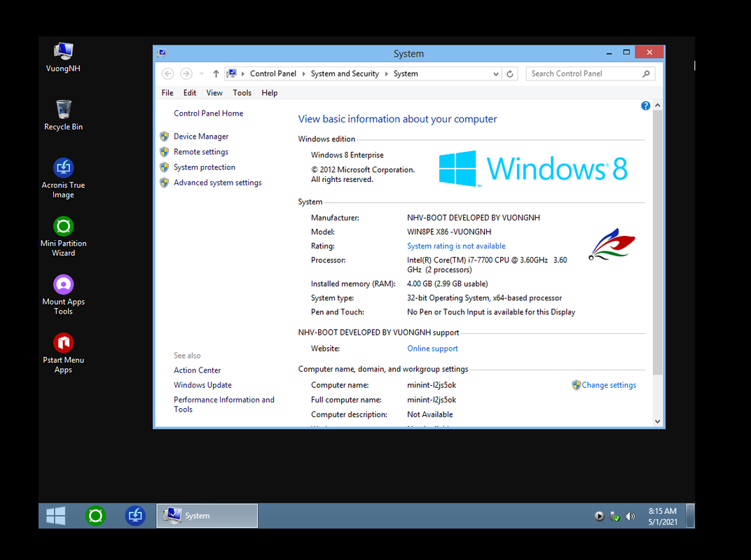751x560 pixels.
Task: Click the shield icon beside Remote settings
Action: (164, 152)
